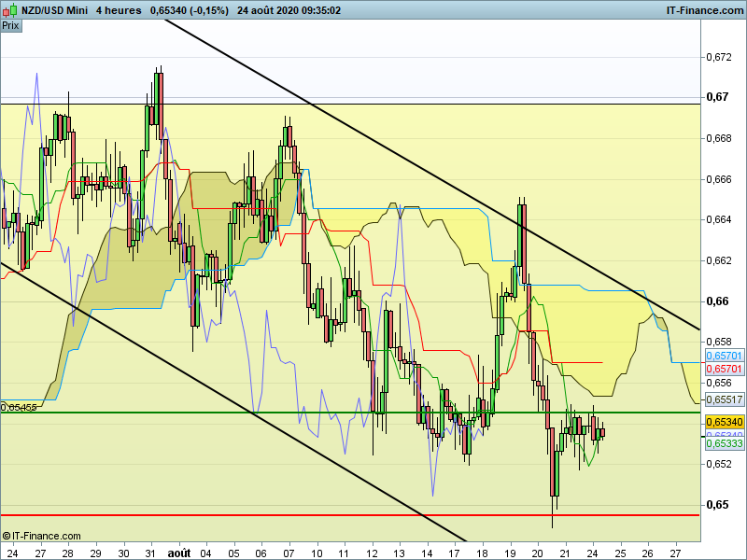Image resolution: width=747 pixels, height=560 pixels.
Task: Click the candlestick icon beside NZD/USD Mini
Action: pyautogui.click(x=8, y=10)
